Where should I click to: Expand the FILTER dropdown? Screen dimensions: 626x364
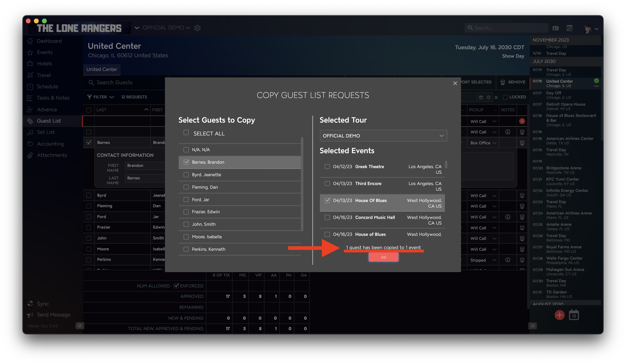tap(101, 97)
